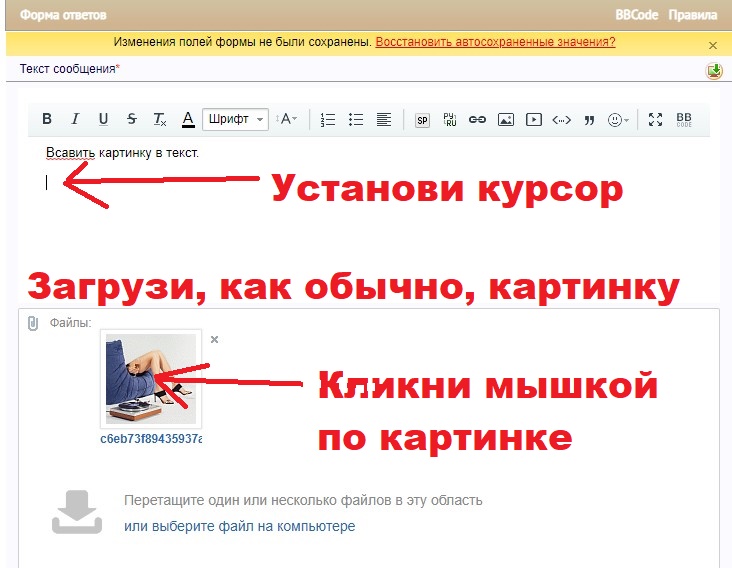This screenshot has height=568, width=732.
Task: Open the font size dropdown
Action: 287,119
